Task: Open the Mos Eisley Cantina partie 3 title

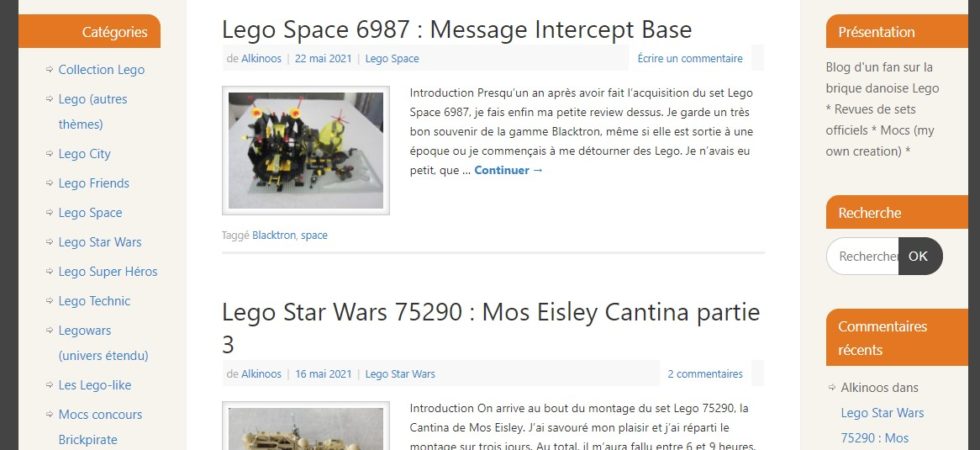Action: (491, 328)
